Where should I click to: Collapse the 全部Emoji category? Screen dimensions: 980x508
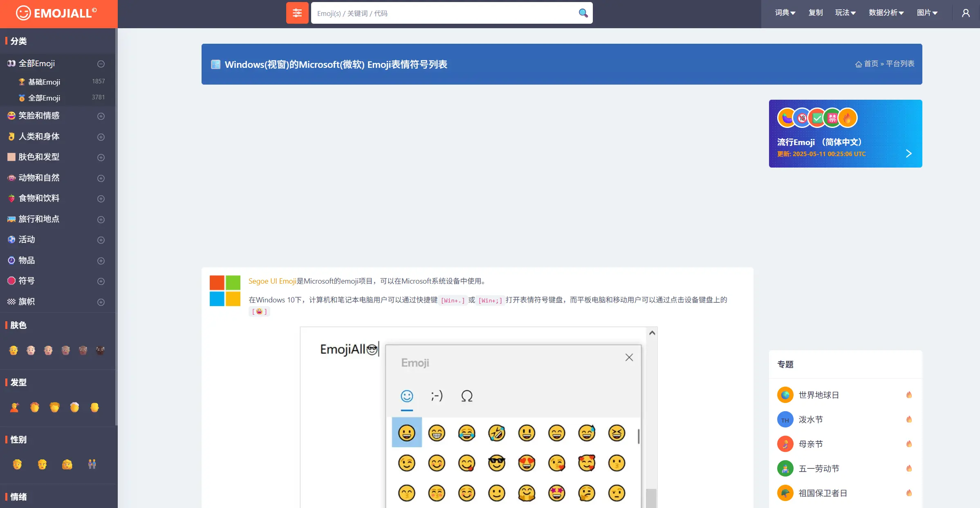tap(101, 64)
